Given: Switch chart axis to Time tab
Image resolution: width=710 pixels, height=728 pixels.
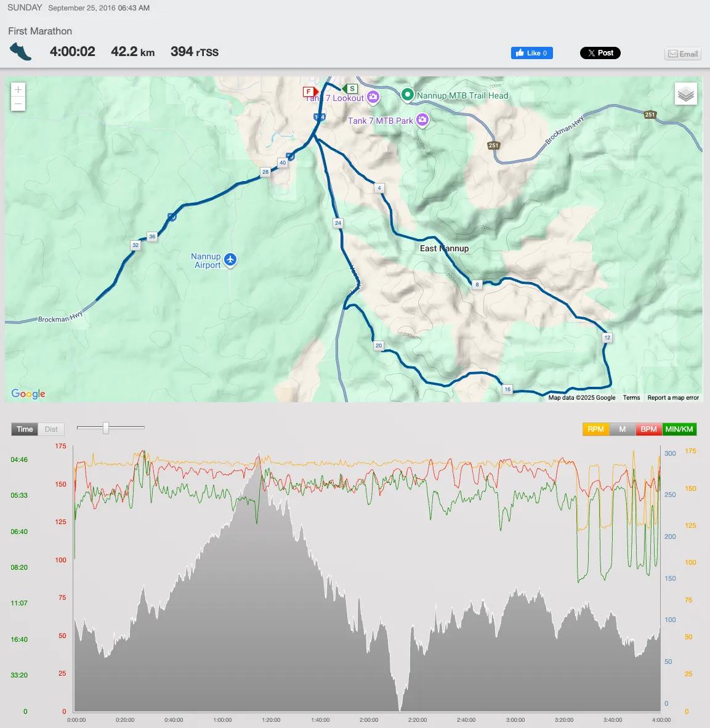Looking at the screenshot, I should pyautogui.click(x=25, y=429).
